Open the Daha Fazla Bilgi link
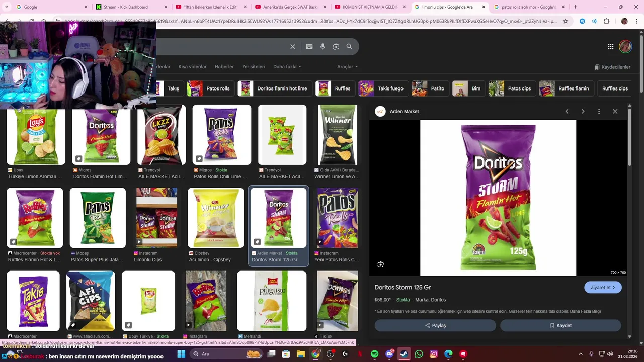Viewport: 644px width, 362px height. pos(585,311)
